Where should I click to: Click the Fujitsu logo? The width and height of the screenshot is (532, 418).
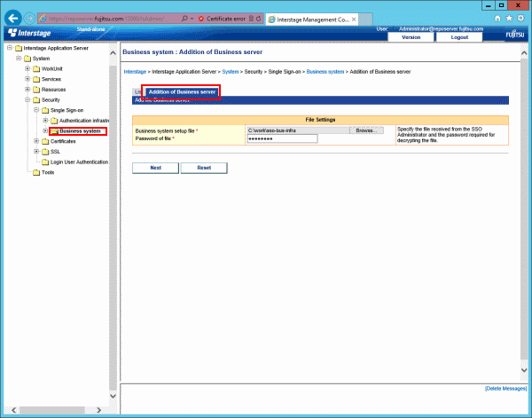(x=514, y=35)
